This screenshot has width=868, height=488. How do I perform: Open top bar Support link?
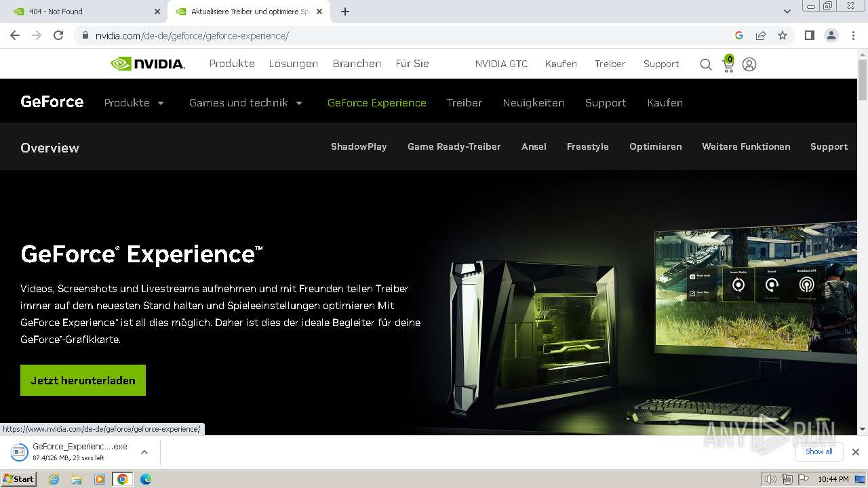661,64
